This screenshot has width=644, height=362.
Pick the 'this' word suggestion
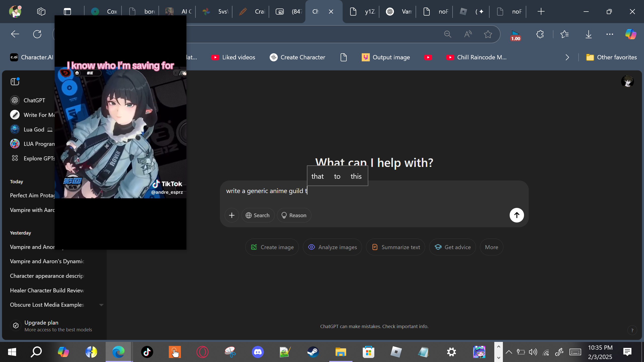(356, 176)
